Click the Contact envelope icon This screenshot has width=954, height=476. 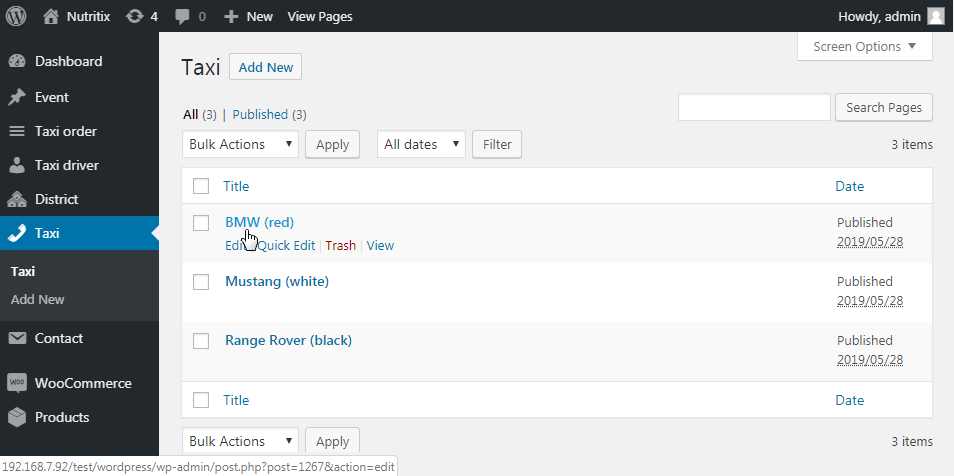pos(17,338)
